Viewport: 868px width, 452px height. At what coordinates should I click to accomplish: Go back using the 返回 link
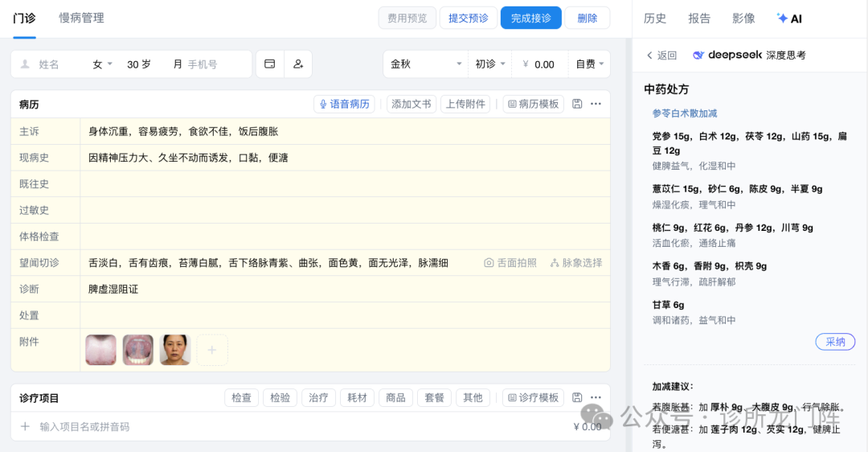[661, 55]
